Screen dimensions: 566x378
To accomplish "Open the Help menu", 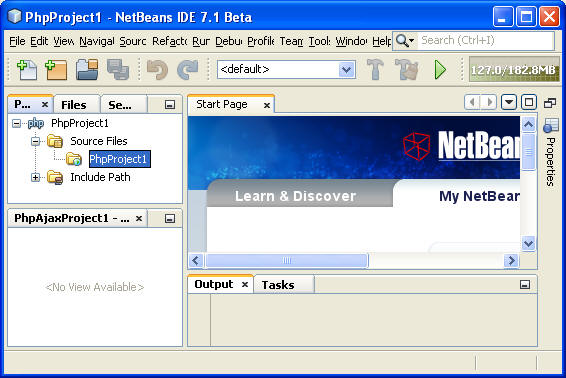I will (382, 41).
